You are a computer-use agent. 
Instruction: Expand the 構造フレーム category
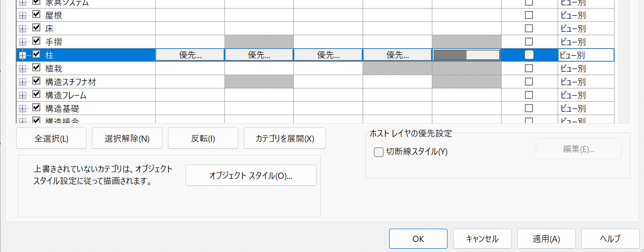click(x=22, y=95)
